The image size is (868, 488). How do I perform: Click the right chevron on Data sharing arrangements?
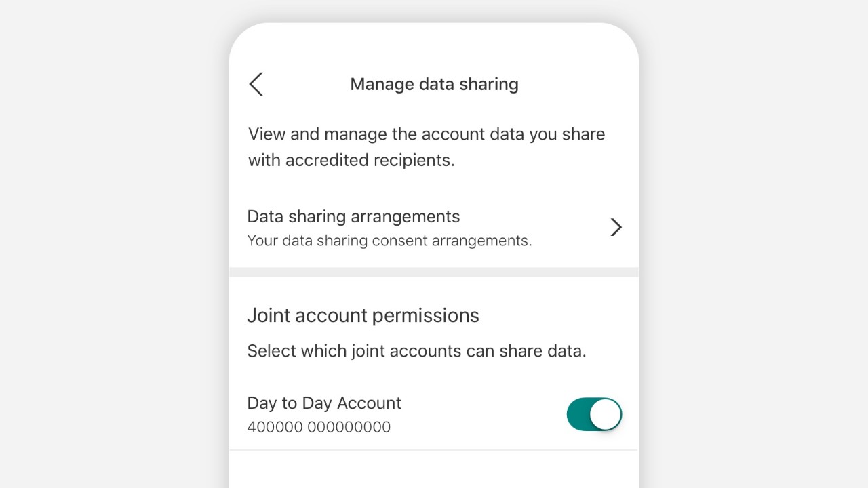click(616, 227)
